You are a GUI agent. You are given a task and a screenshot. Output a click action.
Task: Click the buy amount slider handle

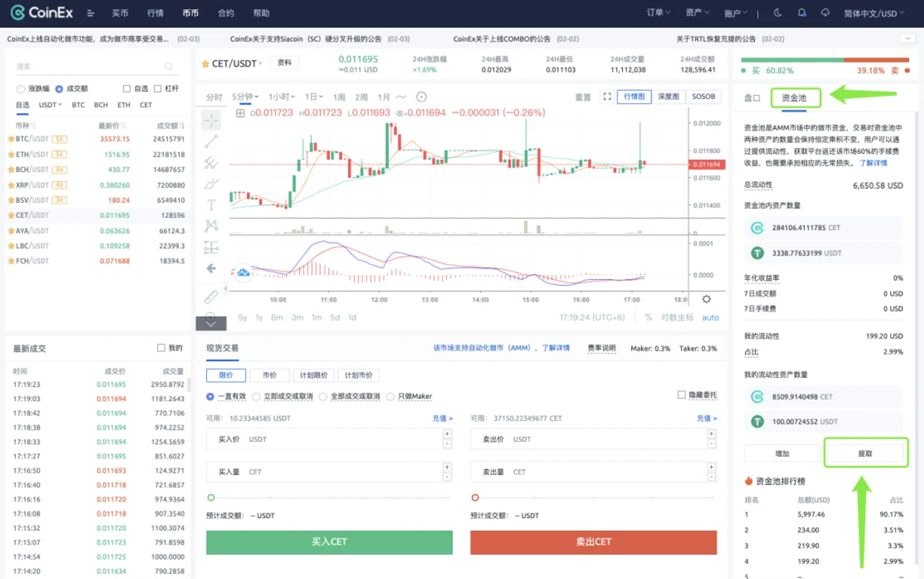click(211, 498)
